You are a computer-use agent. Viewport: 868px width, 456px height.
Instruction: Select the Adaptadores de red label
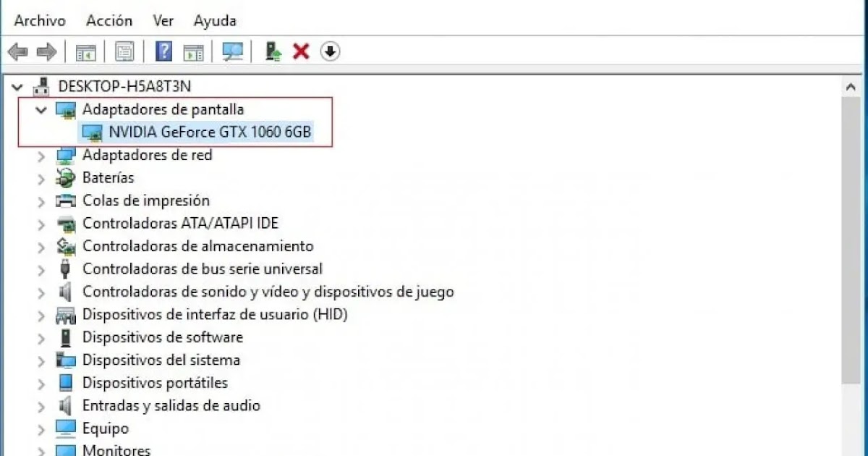coord(148,155)
